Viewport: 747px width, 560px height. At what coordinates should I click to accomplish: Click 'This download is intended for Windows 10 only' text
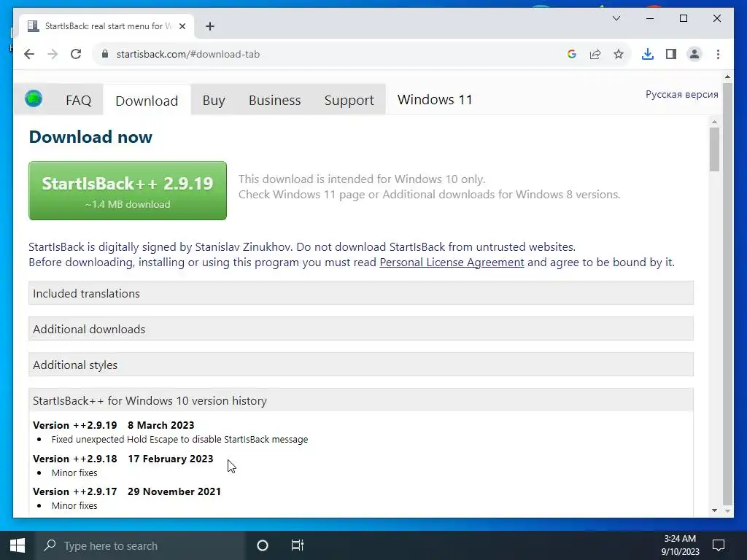coord(362,179)
